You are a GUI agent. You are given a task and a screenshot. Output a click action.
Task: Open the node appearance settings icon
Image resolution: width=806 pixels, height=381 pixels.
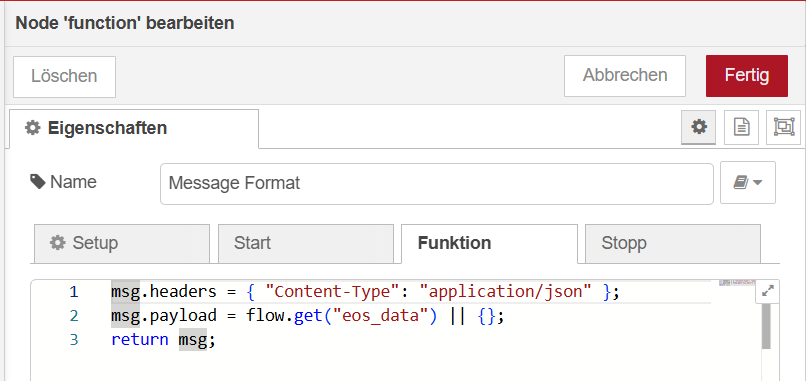tap(783, 126)
